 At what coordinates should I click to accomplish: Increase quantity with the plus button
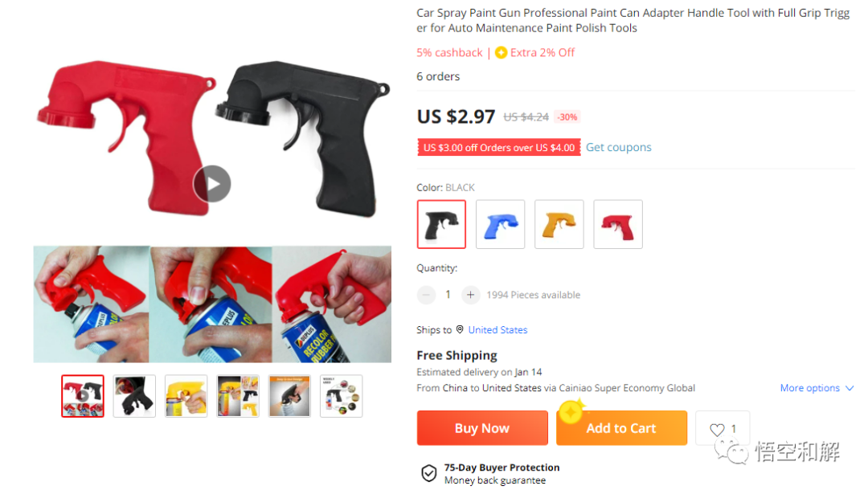point(470,295)
